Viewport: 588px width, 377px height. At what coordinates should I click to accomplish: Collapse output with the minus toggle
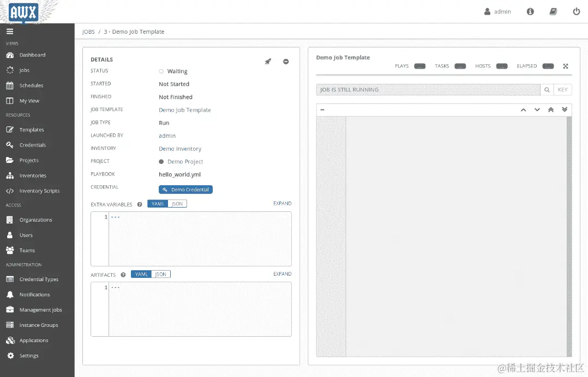tap(322, 110)
